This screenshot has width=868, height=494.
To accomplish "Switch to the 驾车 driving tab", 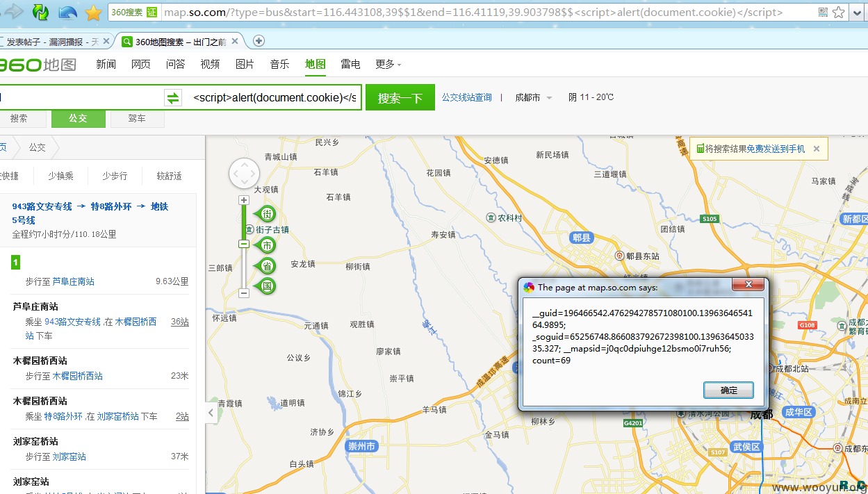I will pyautogui.click(x=137, y=119).
